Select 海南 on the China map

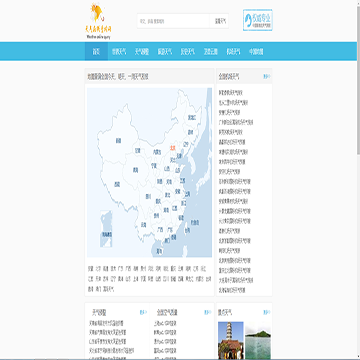(x=159, y=252)
